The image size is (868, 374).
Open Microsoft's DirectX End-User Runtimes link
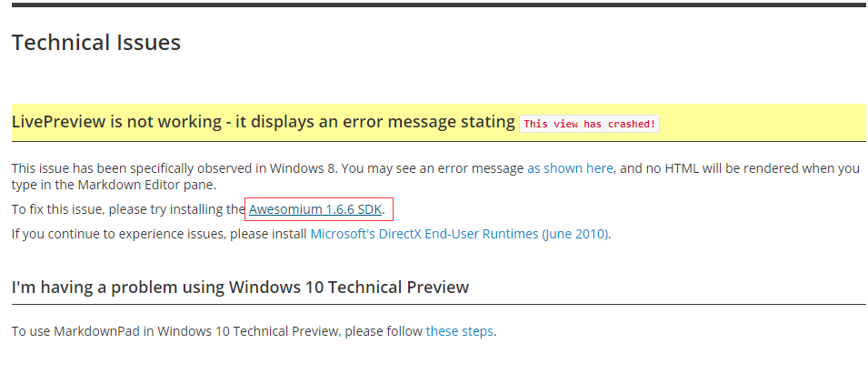[x=460, y=234]
